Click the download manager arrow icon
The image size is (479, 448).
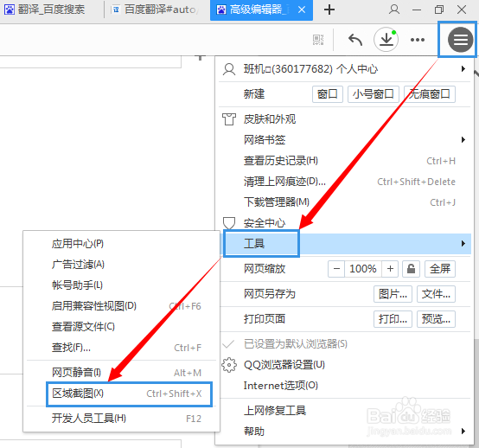click(386, 40)
